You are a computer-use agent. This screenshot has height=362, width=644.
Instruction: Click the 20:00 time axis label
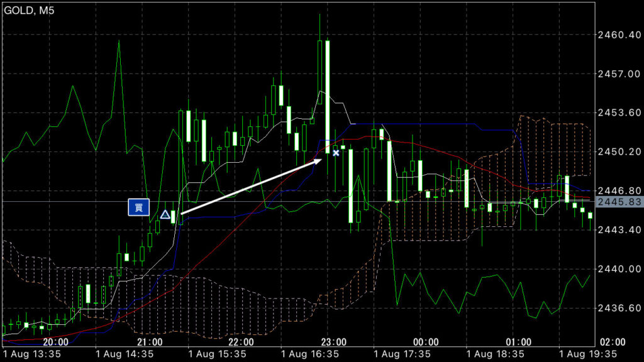click(x=55, y=342)
